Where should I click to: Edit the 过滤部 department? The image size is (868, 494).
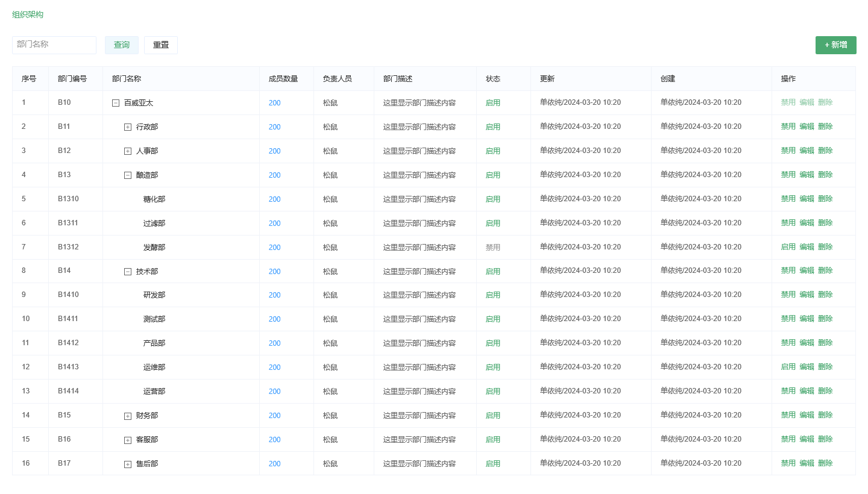(x=807, y=223)
